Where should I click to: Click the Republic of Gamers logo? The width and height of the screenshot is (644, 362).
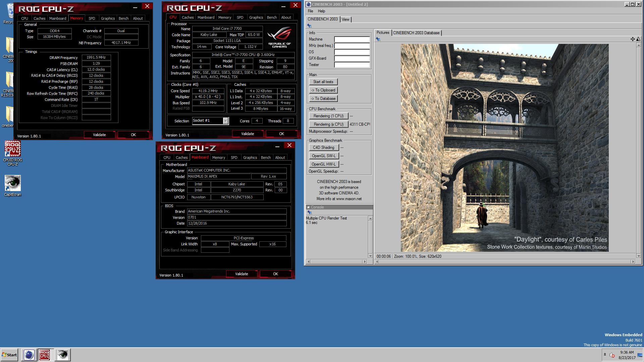coord(279,38)
